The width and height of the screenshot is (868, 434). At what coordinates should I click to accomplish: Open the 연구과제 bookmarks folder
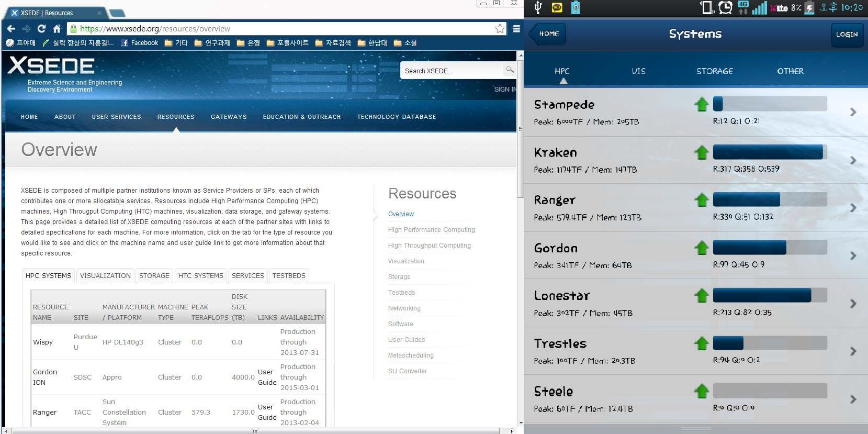(x=212, y=43)
